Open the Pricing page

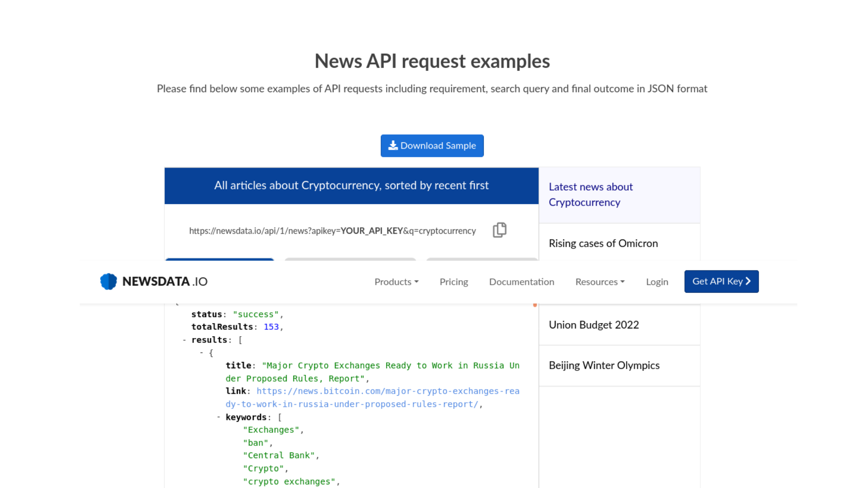tap(453, 282)
